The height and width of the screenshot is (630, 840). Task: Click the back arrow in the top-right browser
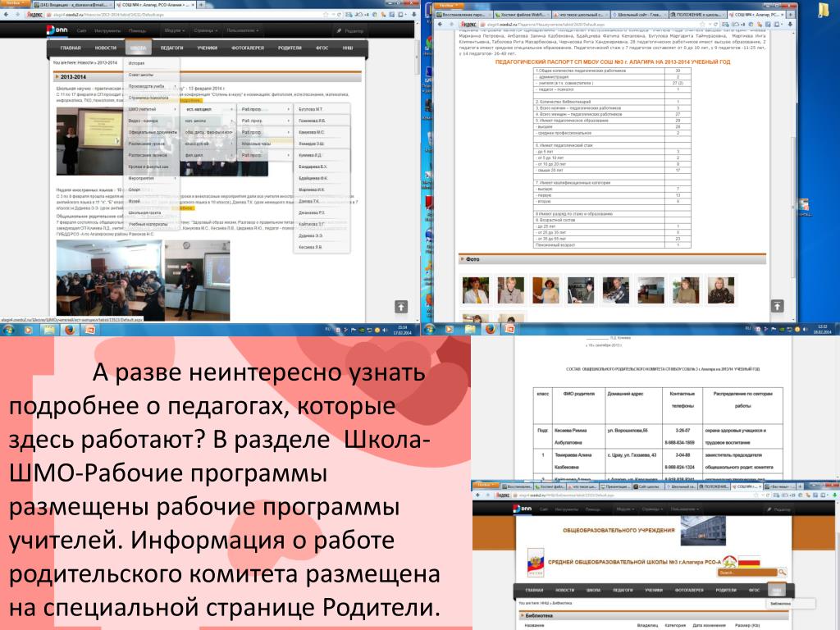(441, 24)
